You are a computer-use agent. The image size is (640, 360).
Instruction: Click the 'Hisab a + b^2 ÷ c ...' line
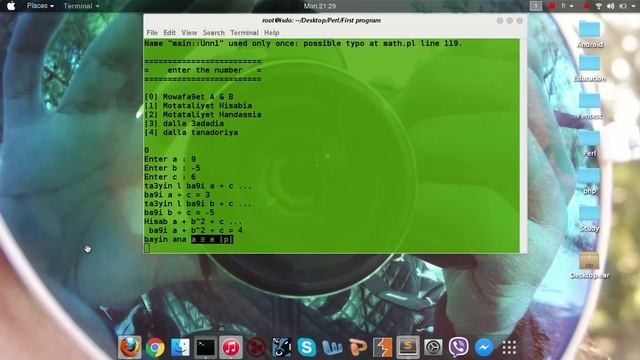tap(193, 222)
